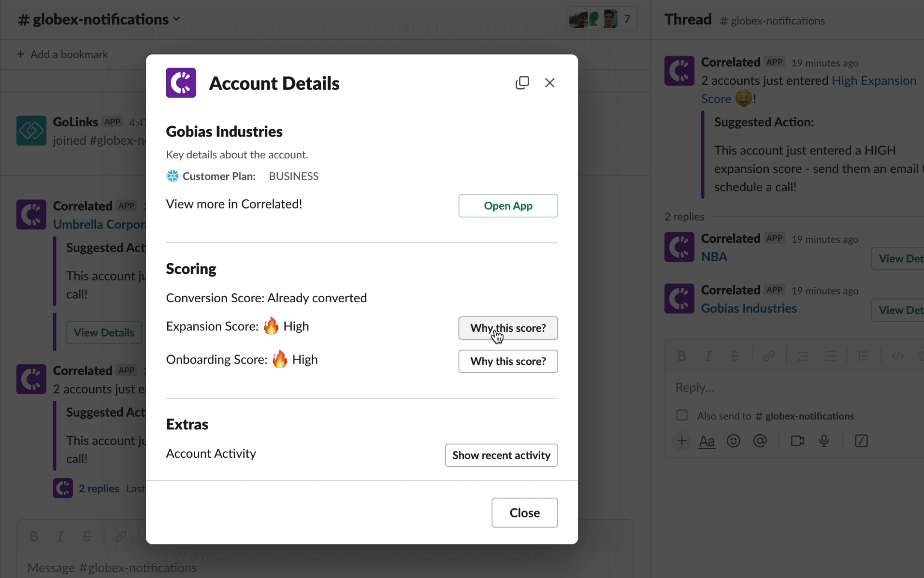Click View Details next to NBA reply
Image resolution: width=924 pixels, height=578 pixels.
[898, 259]
